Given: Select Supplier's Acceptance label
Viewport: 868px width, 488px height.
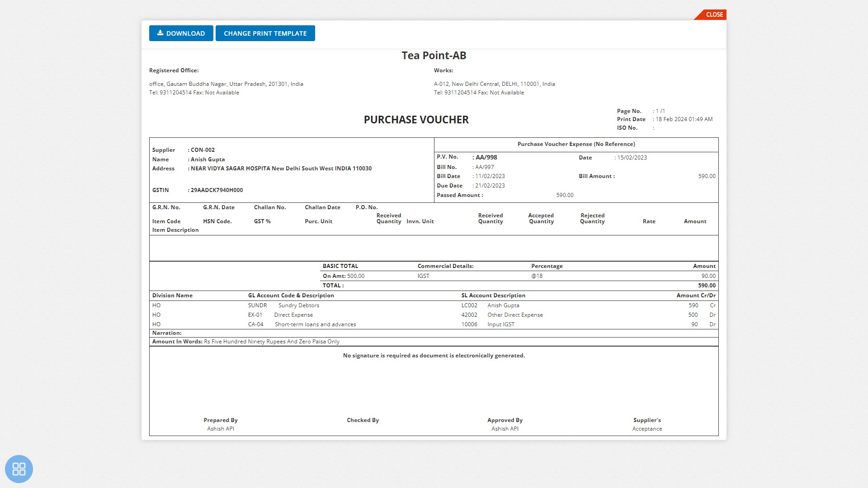Looking at the screenshot, I should [647, 424].
